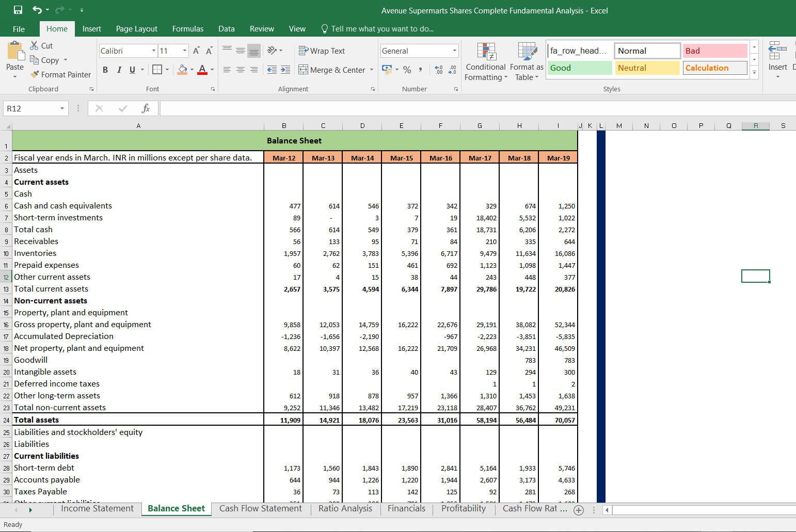Switch to the Formulas tab
Screen dimensions: 796x532
coord(188,29)
